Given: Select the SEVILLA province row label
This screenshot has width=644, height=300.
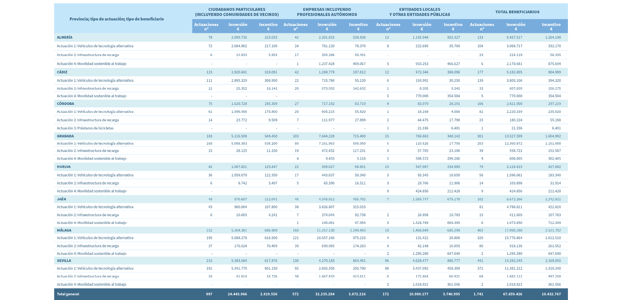Looking at the screenshot, I should [x=64, y=261].
